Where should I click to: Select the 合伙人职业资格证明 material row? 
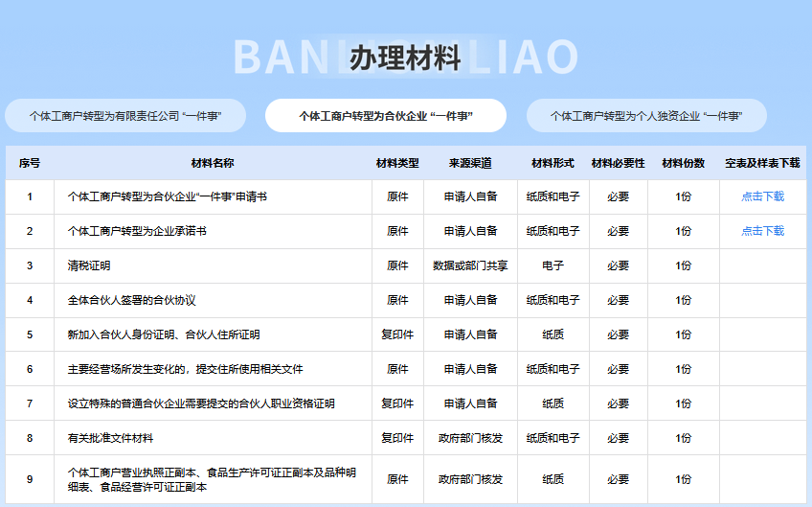(x=201, y=403)
